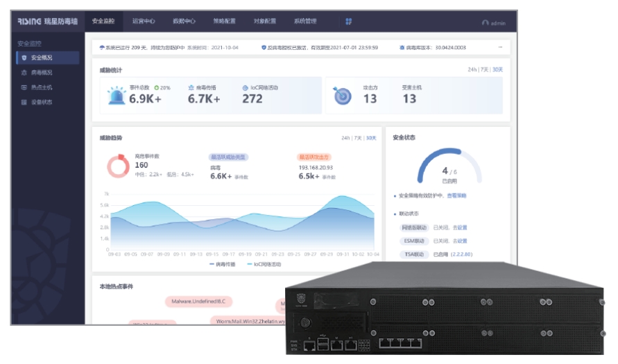Click the 272 IoC activity value

(252, 98)
